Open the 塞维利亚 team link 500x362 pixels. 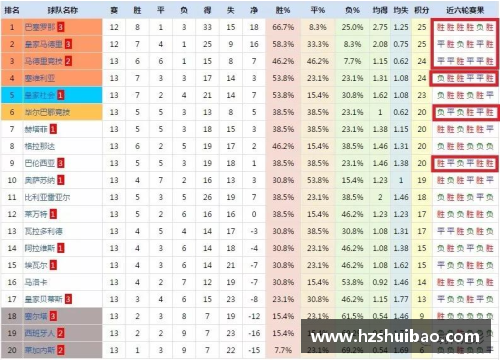(x=40, y=78)
